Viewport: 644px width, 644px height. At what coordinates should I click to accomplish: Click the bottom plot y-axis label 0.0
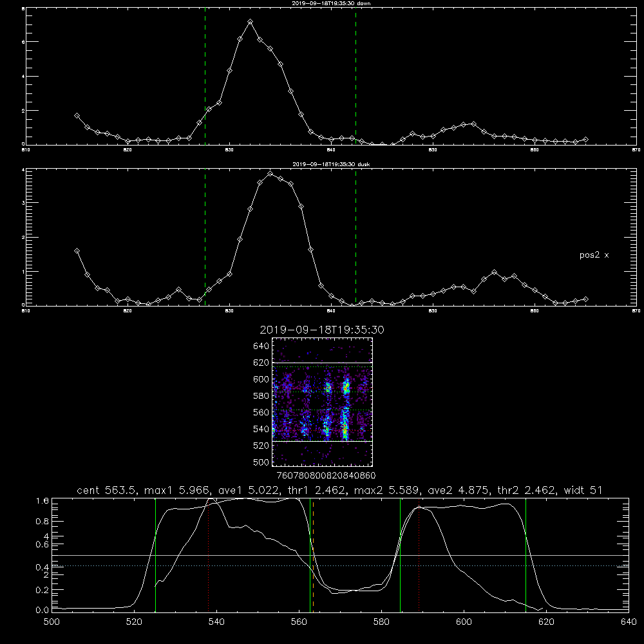click(43, 611)
